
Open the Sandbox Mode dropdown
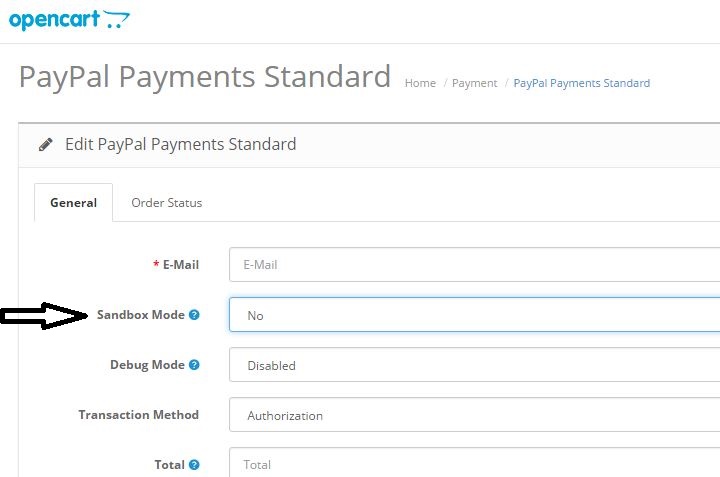[474, 315]
